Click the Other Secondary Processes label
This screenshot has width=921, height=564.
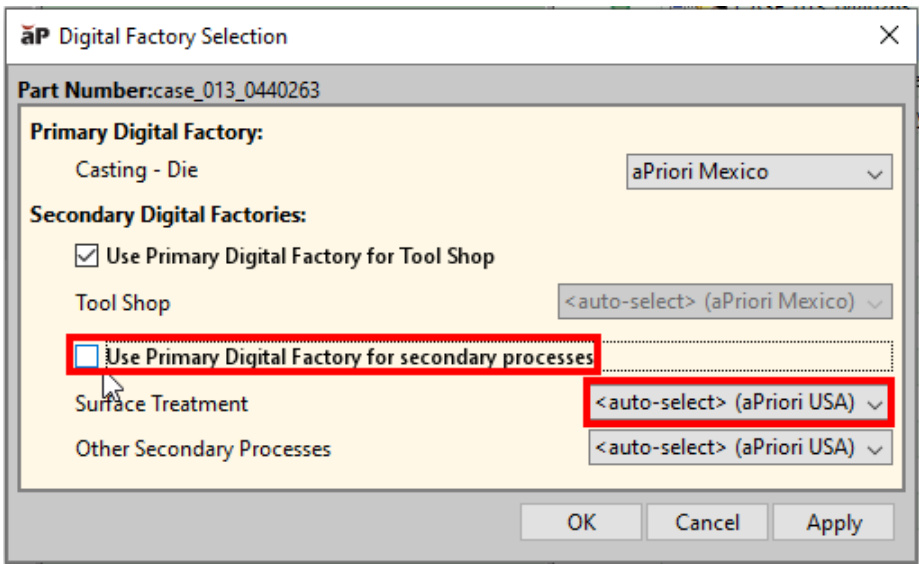click(203, 449)
